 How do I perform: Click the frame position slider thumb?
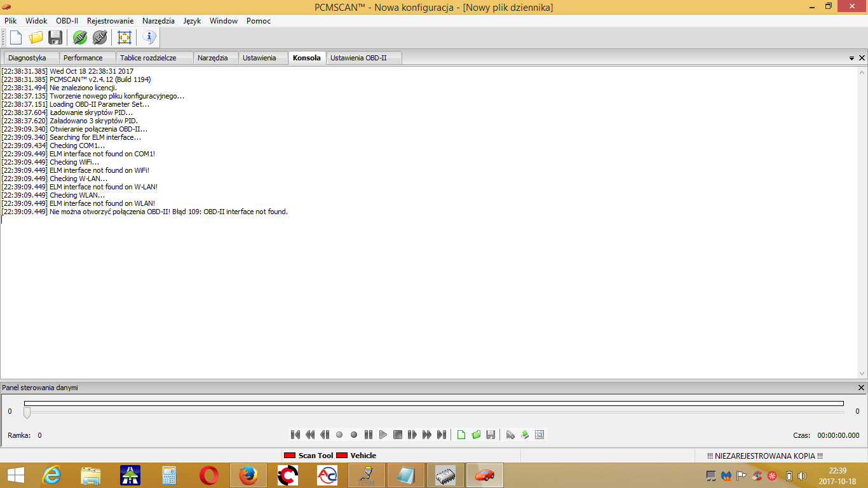(27, 413)
